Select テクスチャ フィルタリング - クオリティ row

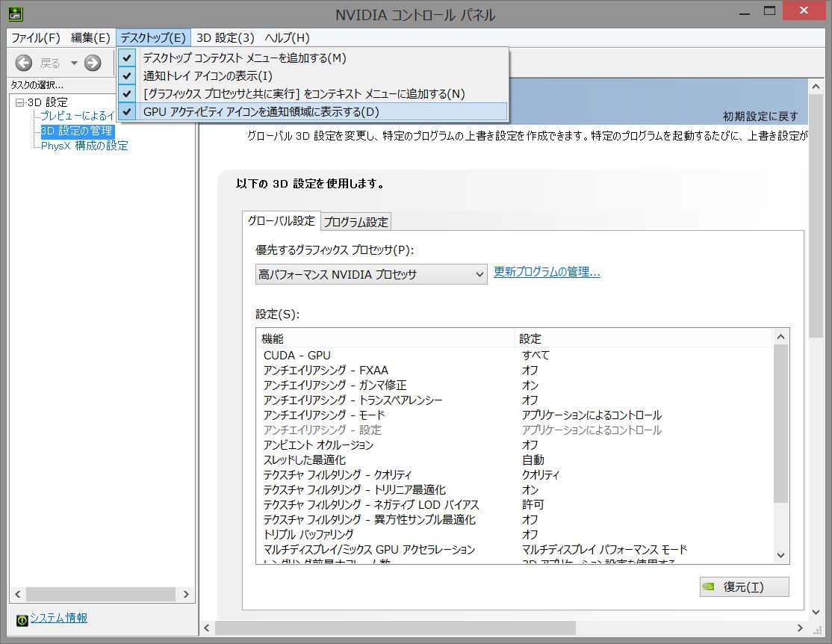[x=515, y=474]
